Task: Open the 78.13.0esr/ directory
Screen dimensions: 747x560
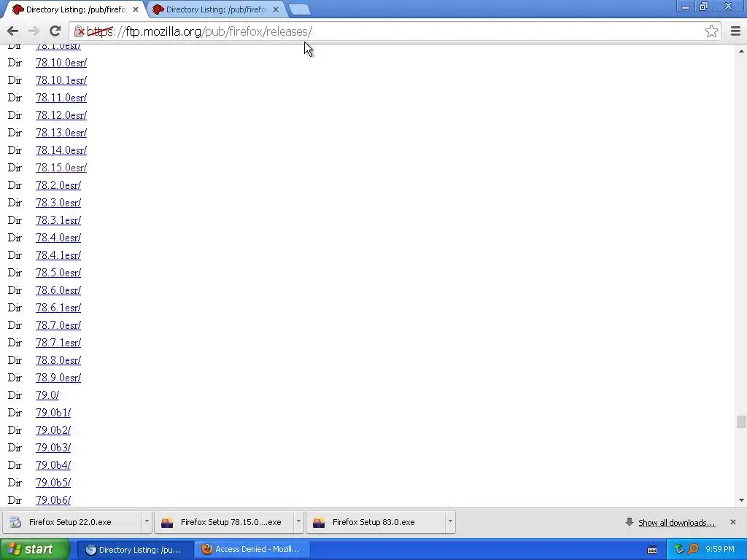Action: tap(61, 133)
